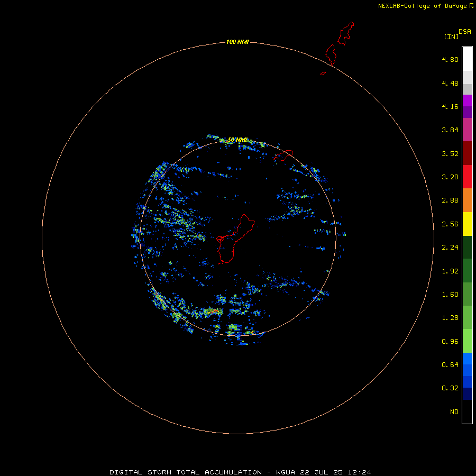Screen dimensions: 476x476
Task: Pick the light green swatch beside 1.28
Action: click(467, 317)
